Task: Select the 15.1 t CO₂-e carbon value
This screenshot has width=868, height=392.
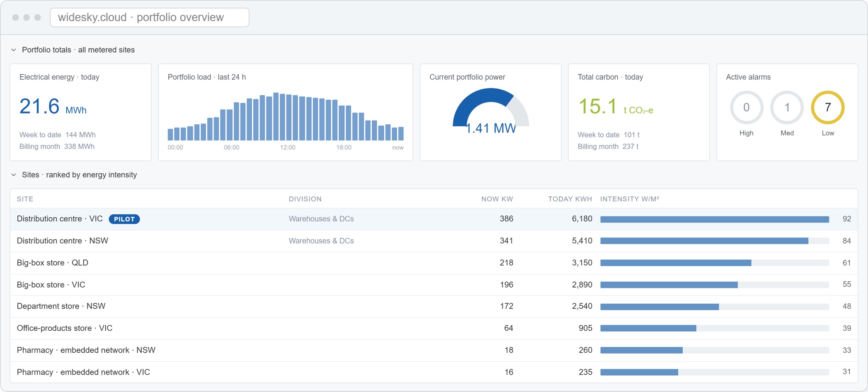Action: (616, 106)
